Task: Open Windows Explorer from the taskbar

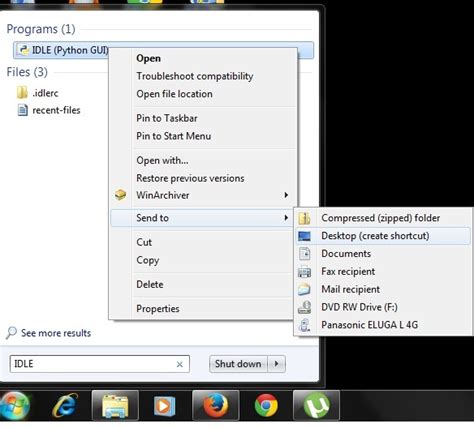Action: tap(115, 406)
